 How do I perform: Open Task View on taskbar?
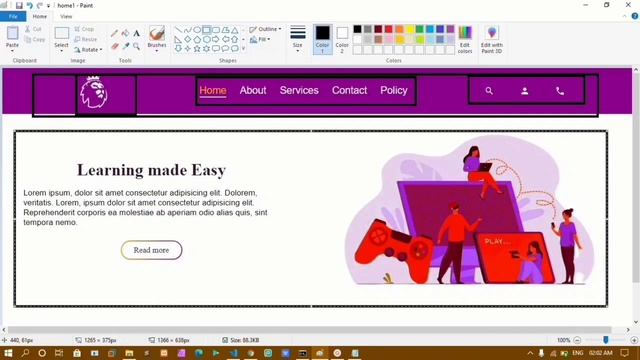[x=59, y=353]
